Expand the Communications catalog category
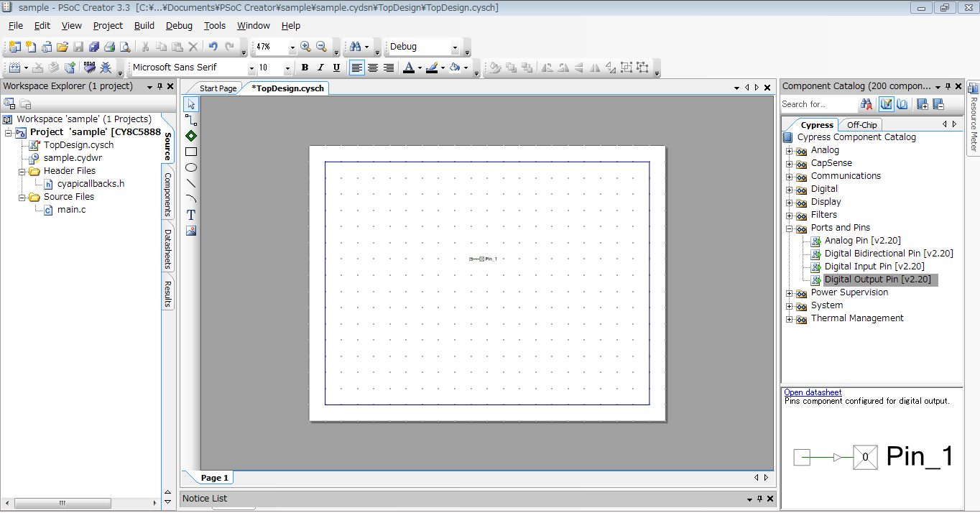Viewport: 980px width, 513px height. (790, 177)
